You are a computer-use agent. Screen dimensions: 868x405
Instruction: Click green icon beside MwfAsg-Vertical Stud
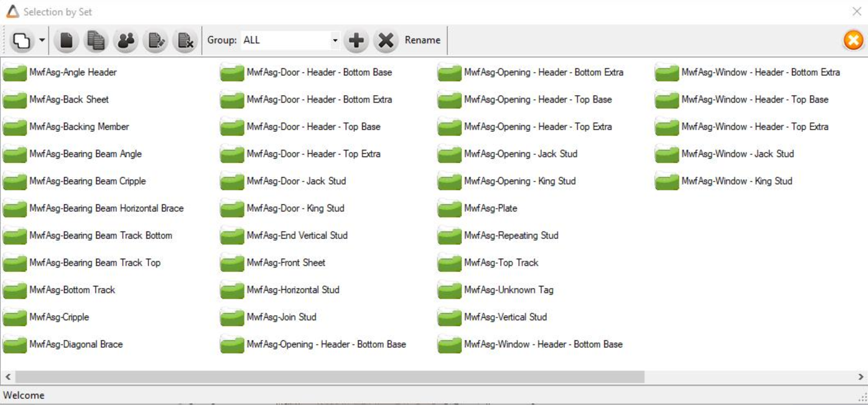pyautogui.click(x=450, y=317)
